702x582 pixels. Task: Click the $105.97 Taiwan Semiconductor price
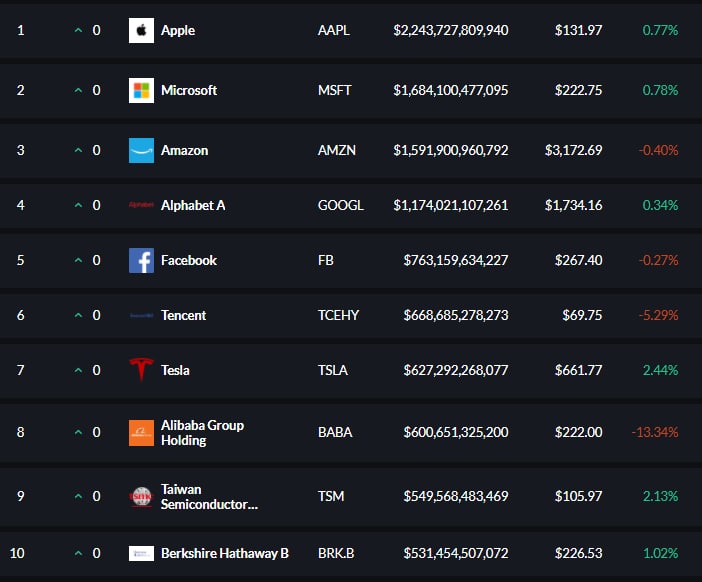[x=578, y=496]
